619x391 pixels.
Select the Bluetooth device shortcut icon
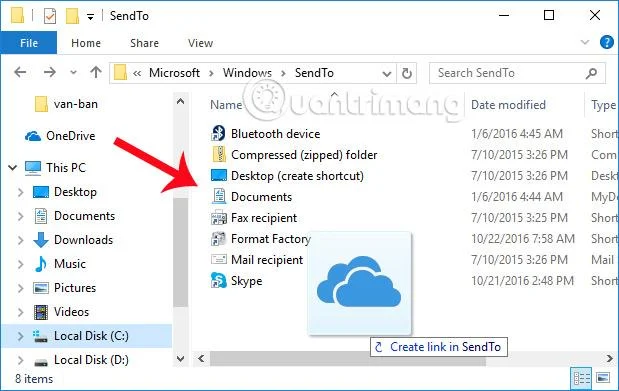[x=218, y=133]
